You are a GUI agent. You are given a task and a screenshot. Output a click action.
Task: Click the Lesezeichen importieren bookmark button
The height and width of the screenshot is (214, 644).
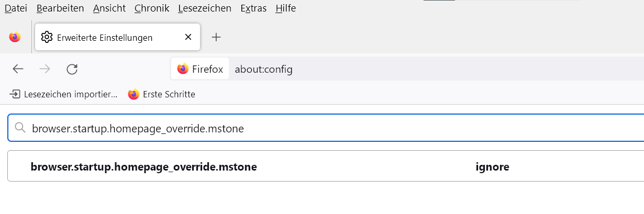[63, 95]
